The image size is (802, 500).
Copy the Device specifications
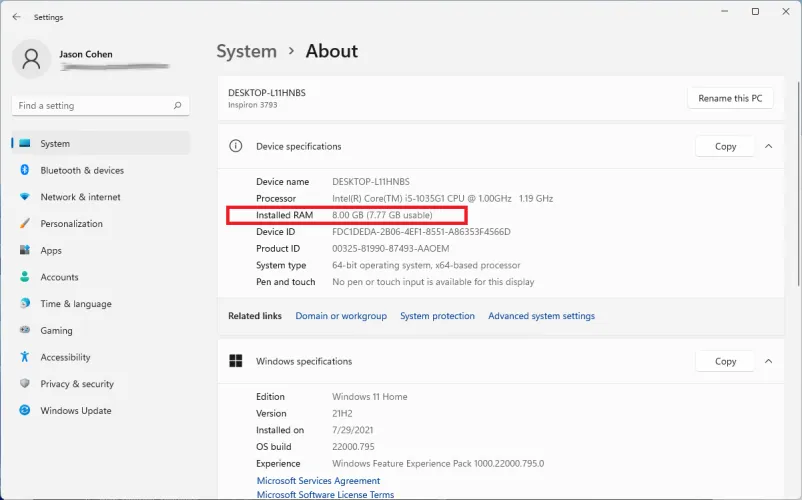[725, 146]
